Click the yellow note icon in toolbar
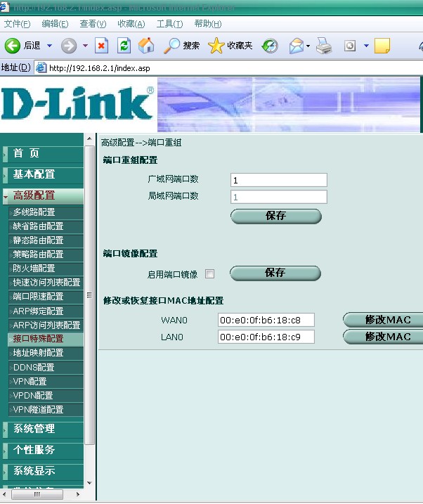 coord(382,46)
